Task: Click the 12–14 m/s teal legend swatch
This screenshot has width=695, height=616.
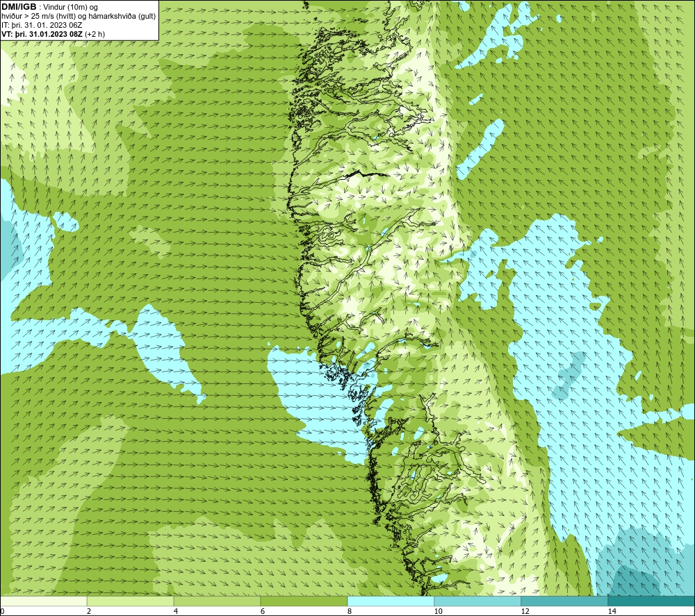Action: coord(564,601)
